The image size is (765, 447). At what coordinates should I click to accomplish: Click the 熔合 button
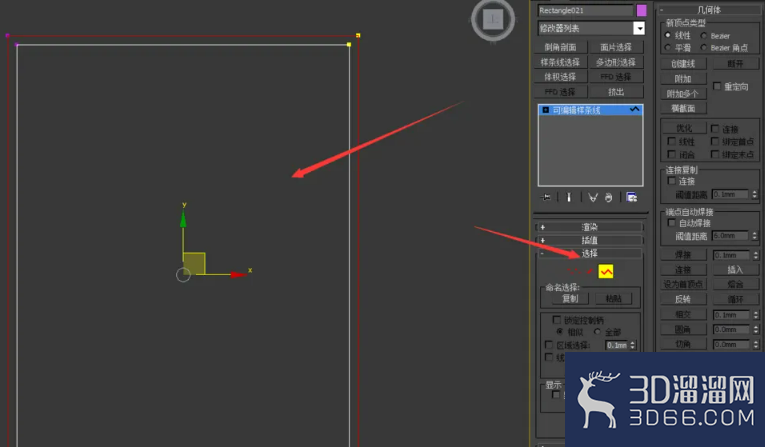click(735, 284)
